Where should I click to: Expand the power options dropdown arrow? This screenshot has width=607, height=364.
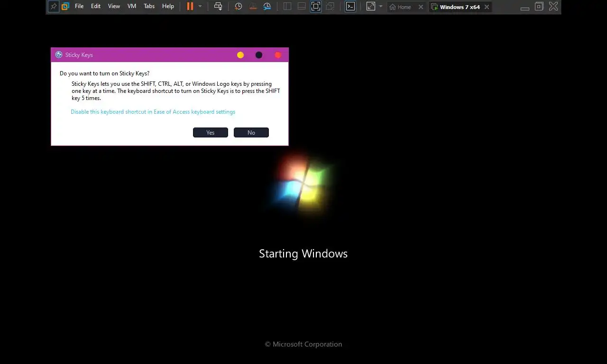click(x=200, y=7)
